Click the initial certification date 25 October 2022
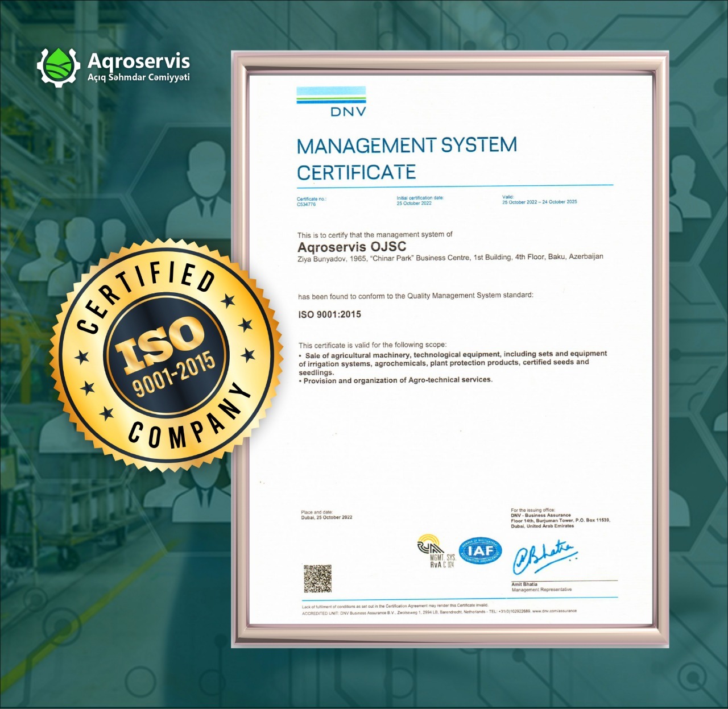Image resolution: width=728 pixels, height=709 pixels. [x=414, y=203]
